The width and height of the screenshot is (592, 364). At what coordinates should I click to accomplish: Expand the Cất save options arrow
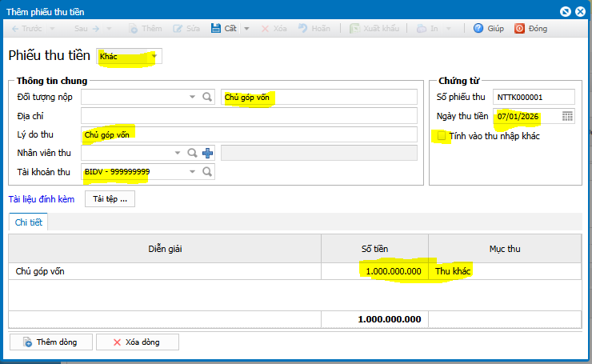coord(246,29)
